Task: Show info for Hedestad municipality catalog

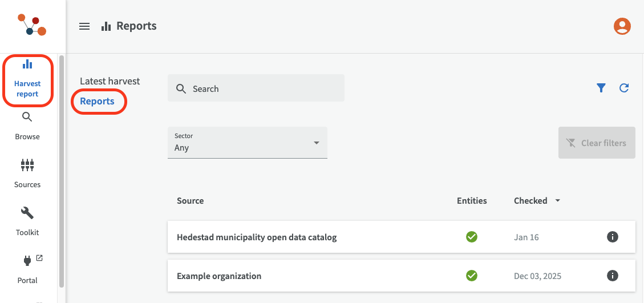Action: (613, 237)
